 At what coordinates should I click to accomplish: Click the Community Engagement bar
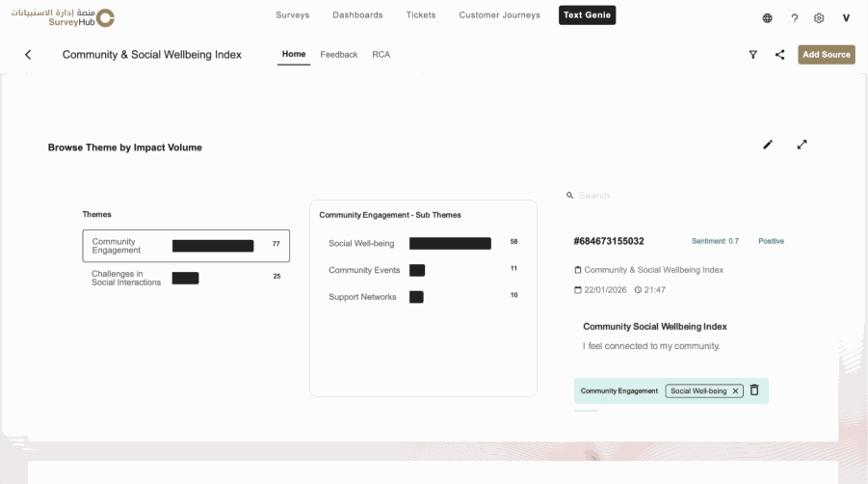[x=213, y=246]
